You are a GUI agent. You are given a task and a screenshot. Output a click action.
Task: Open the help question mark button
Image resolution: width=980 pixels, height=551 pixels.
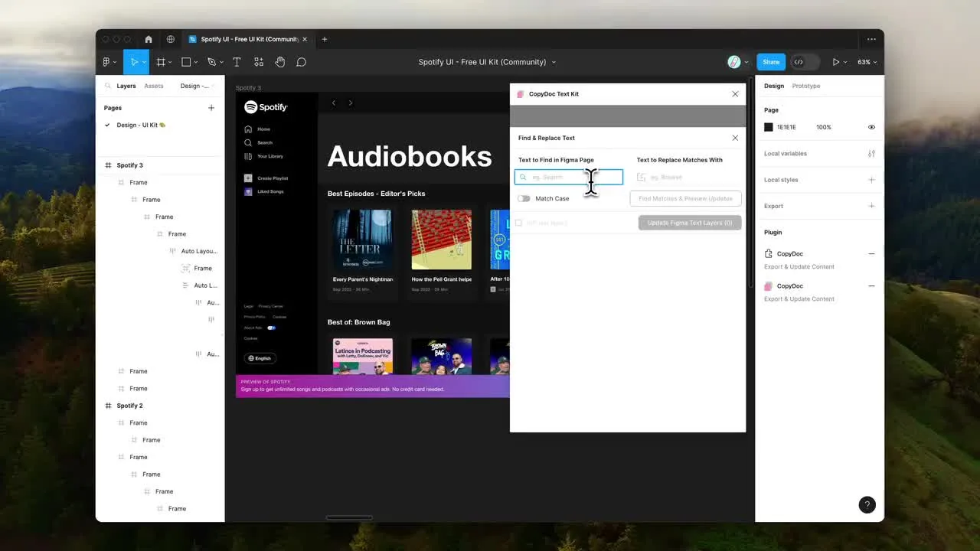pyautogui.click(x=867, y=504)
